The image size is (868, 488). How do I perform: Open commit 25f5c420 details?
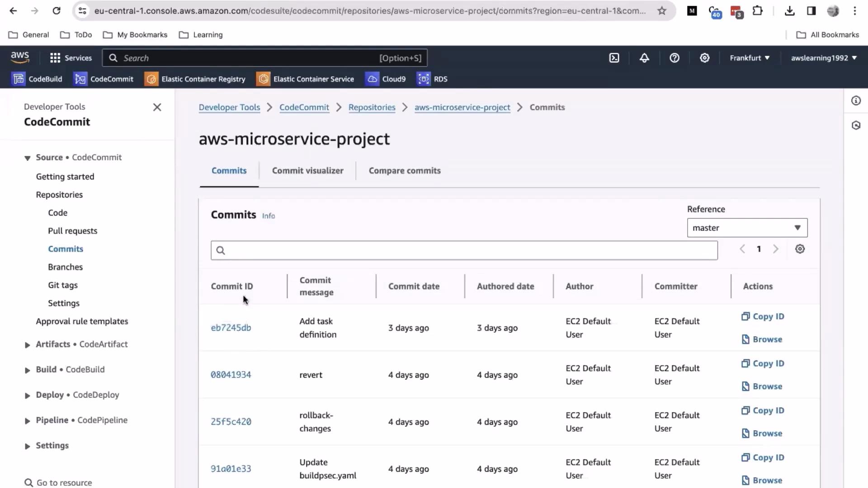231,422
